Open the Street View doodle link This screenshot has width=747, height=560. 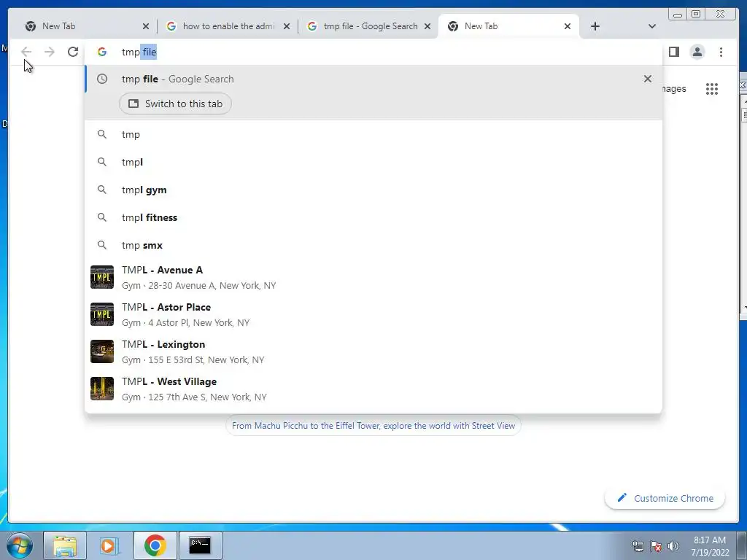point(373,426)
